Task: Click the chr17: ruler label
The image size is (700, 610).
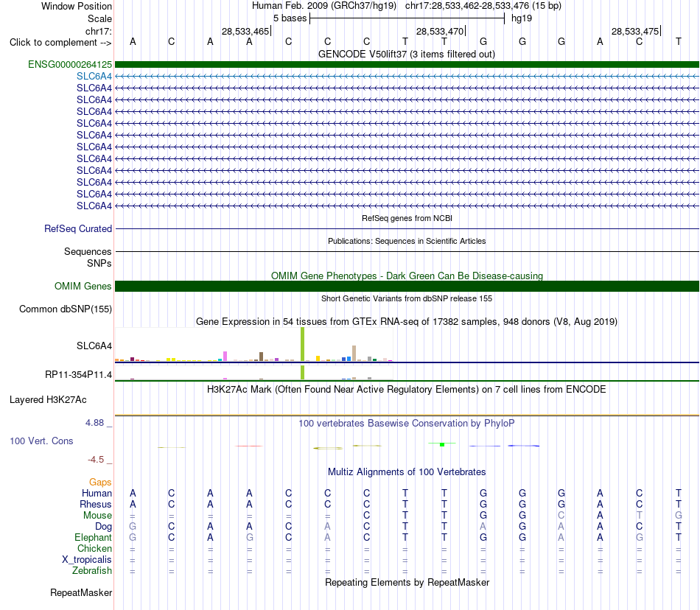Action: pos(98,31)
